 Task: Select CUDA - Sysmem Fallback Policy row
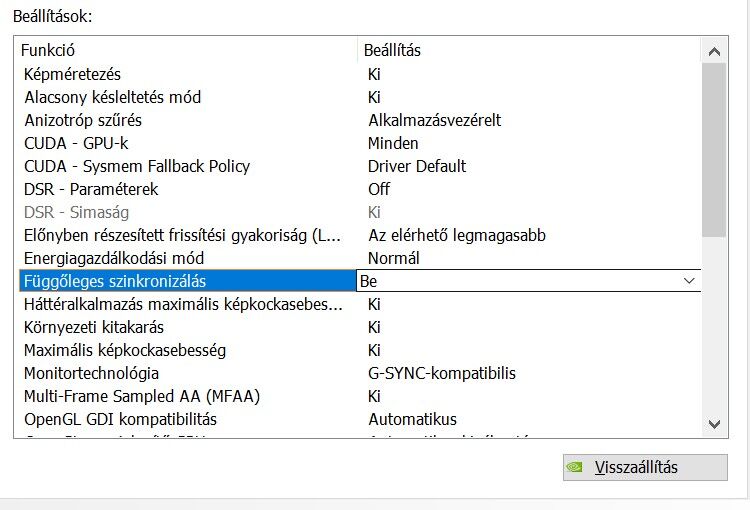click(x=137, y=166)
